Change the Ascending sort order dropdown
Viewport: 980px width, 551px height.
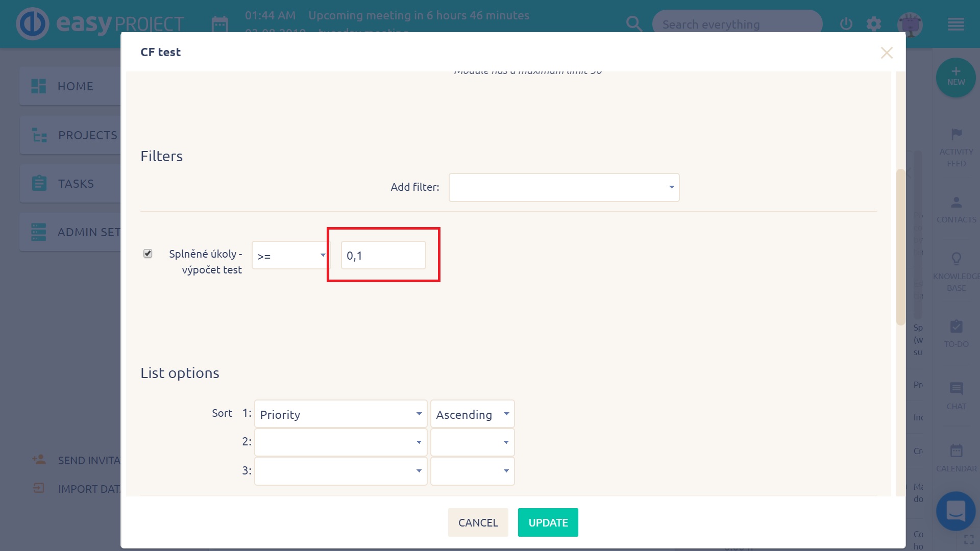coord(472,414)
